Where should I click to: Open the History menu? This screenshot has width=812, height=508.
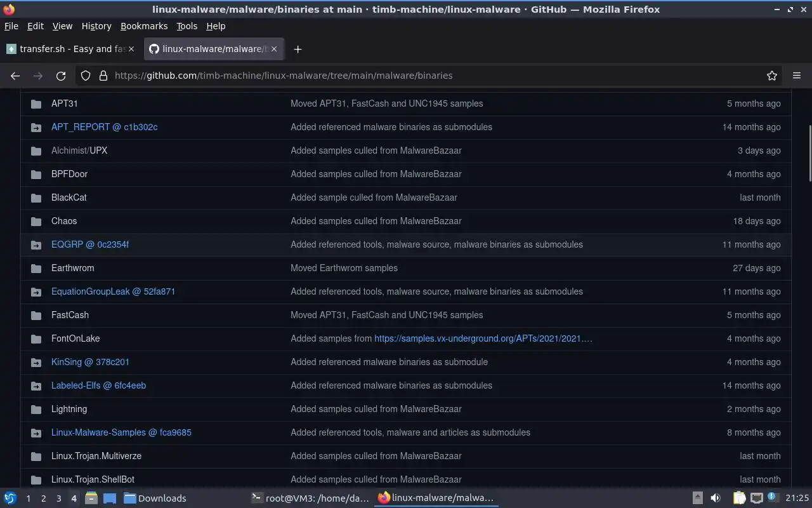coord(96,26)
